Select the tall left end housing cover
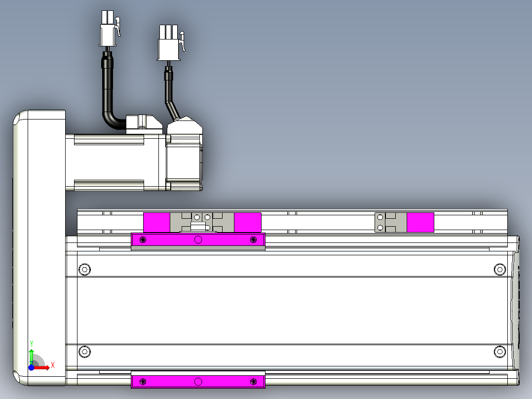Screen dimensions: 532x399 (x=39, y=247)
